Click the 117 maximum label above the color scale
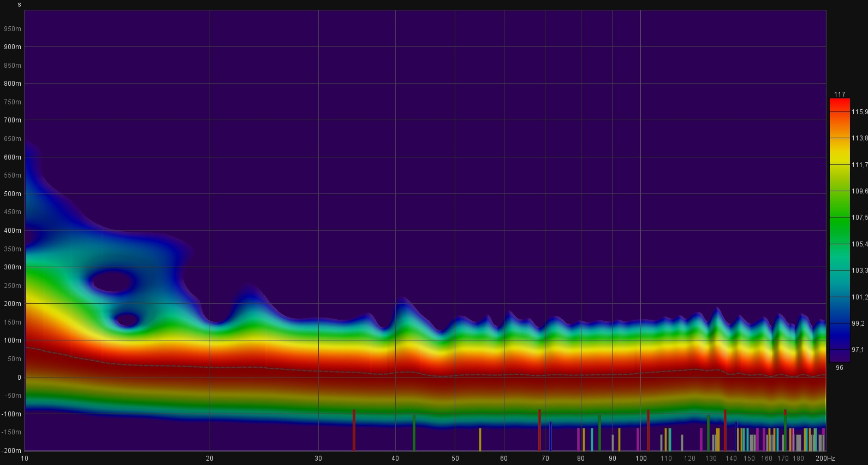The width and height of the screenshot is (868, 465). point(839,95)
